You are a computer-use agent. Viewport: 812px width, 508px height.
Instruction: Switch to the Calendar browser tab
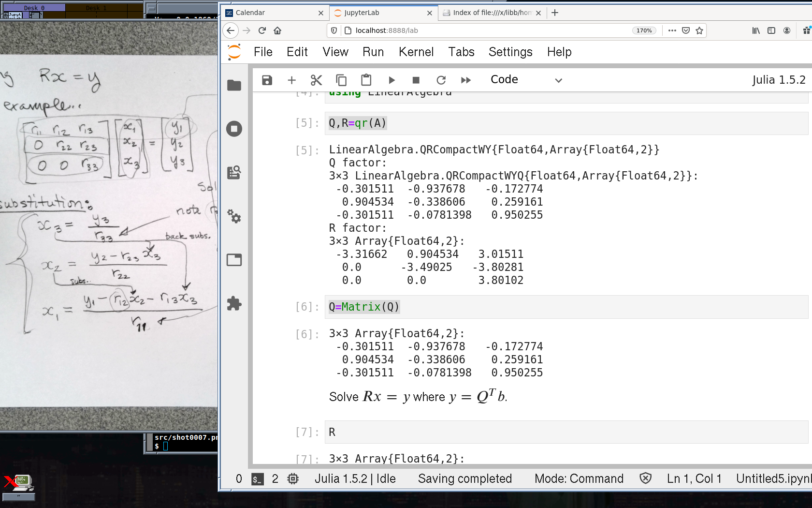[273, 13]
